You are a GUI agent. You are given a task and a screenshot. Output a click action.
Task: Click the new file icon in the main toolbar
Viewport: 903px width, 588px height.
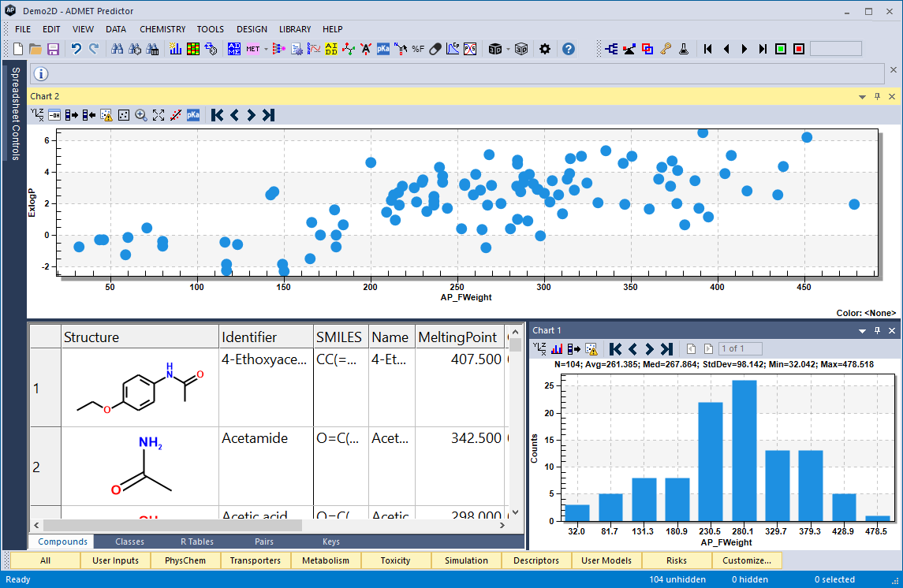(x=18, y=50)
